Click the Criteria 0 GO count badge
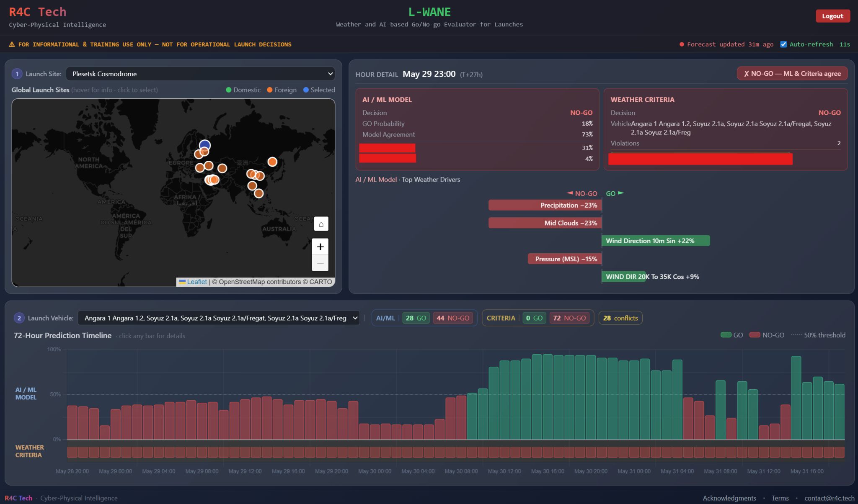This screenshot has width=858, height=504. (534, 318)
